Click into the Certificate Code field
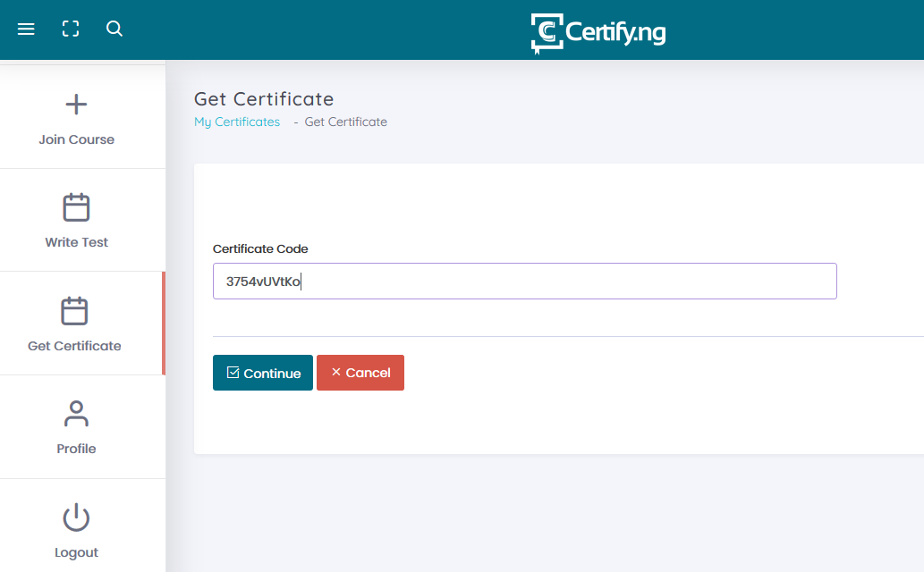Screen dimensions: 924x572 [x=524, y=281]
